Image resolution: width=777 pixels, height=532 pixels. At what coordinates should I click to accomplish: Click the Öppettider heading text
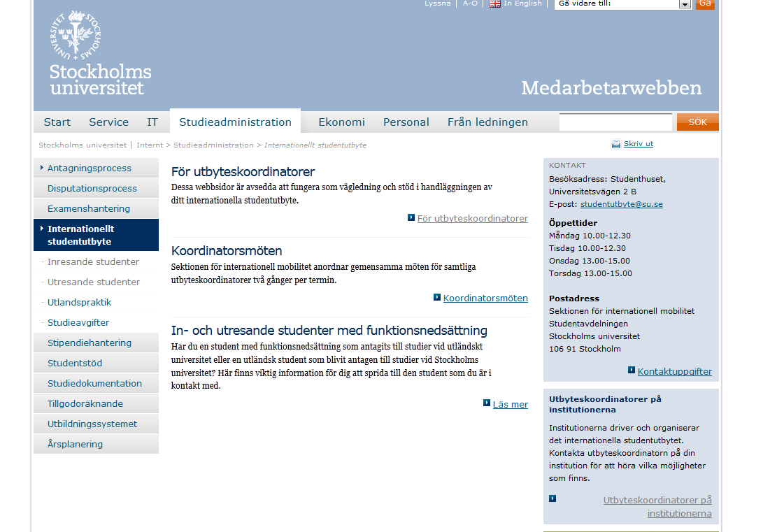coord(573,223)
